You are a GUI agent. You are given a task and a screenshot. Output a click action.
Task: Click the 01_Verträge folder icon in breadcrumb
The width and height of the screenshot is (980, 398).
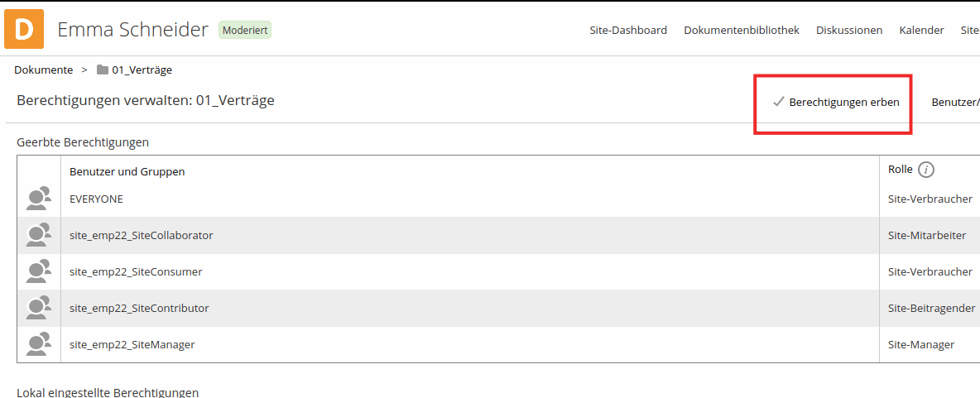click(x=103, y=70)
